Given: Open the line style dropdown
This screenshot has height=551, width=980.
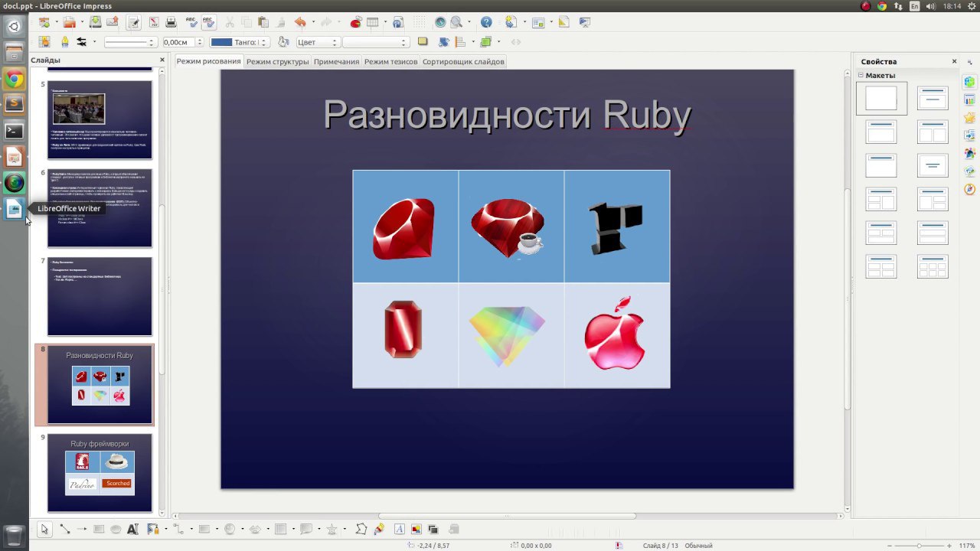Looking at the screenshot, I should pyautogui.click(x=130, y=42).
